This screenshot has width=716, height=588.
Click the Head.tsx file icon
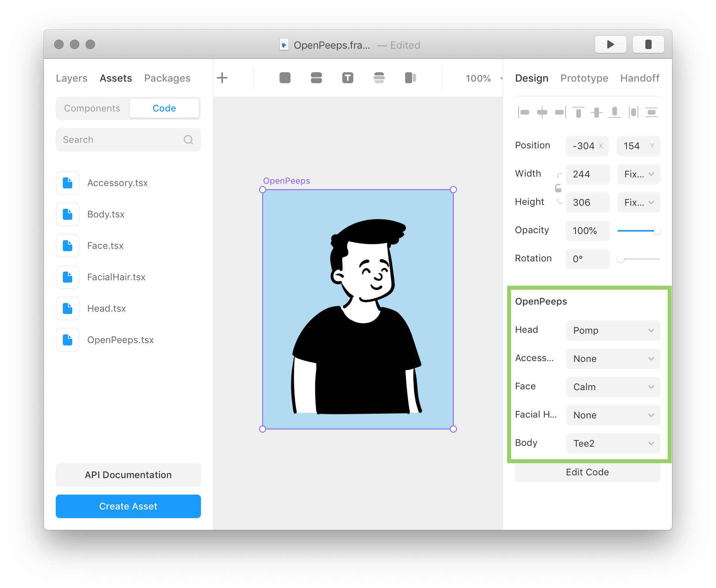pyautogui.click(x=68, y=309)
